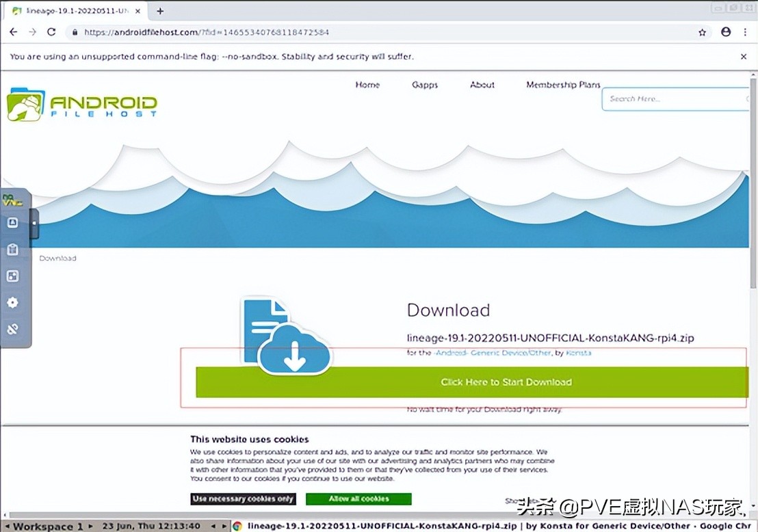Open the Gapps menu item
Image resolution: width=758 pixels, height=532 pixels.
424,85
